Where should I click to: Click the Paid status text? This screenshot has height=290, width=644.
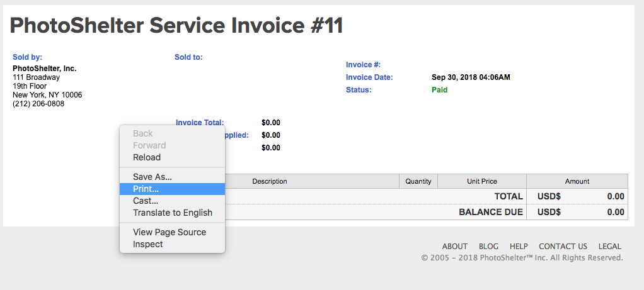pyautogui.click(x=439, y=90)
